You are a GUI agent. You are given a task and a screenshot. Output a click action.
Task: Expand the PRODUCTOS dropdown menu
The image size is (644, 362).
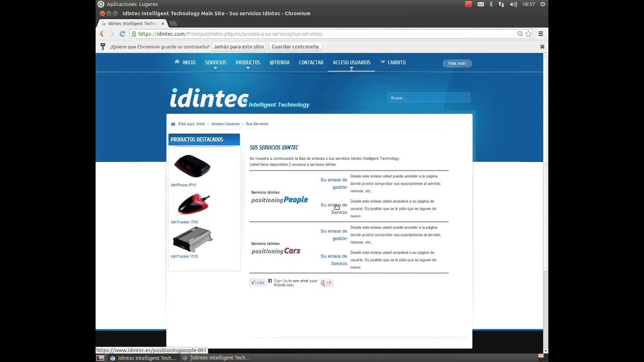248,63
